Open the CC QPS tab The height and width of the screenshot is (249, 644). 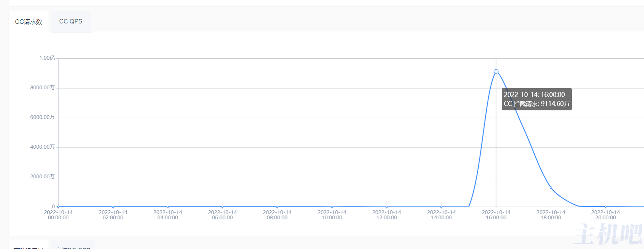tap(71, 21)
